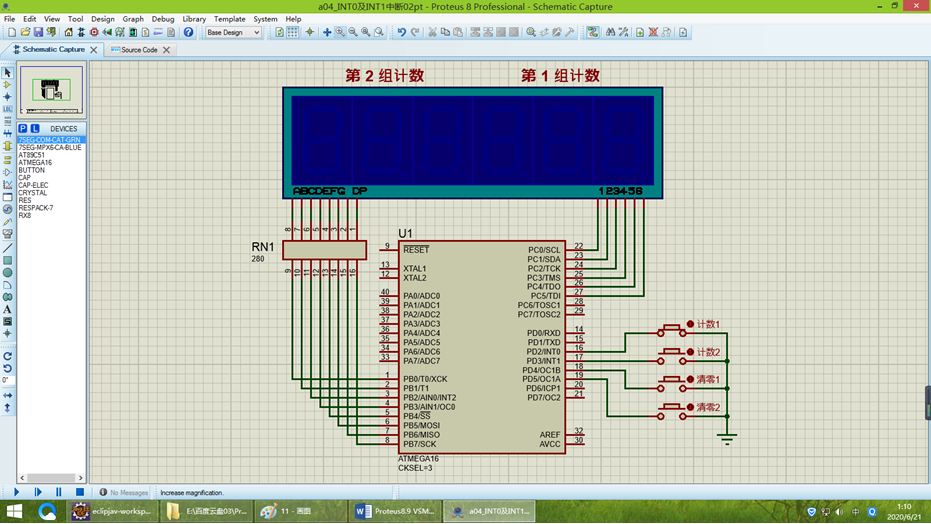
Task: Select 2D box drawing tool
Action: (x=7, y=261)
